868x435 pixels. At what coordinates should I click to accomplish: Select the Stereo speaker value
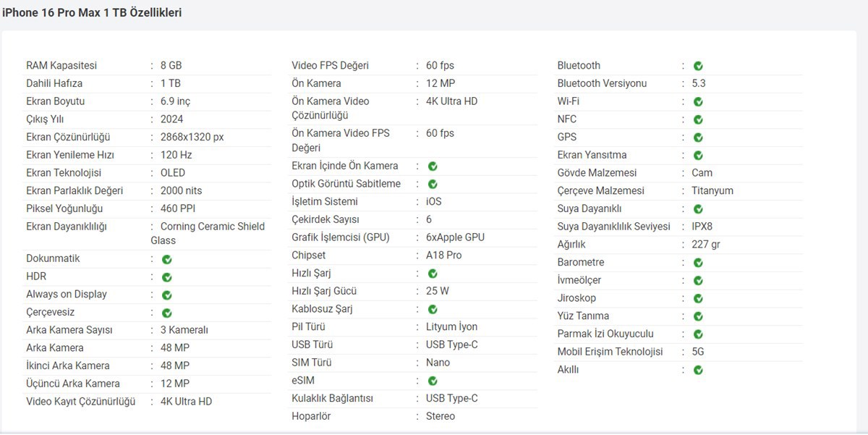[x=441, y=416]
